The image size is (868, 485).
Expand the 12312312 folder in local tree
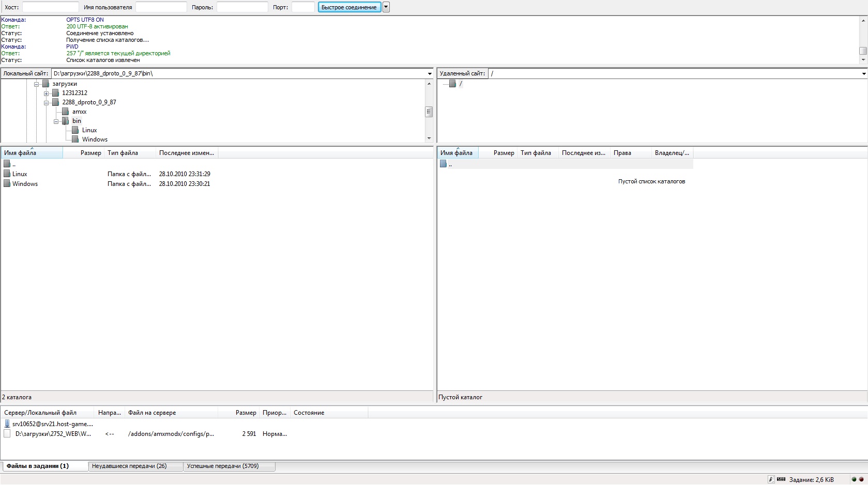click(x=47, y=93)
